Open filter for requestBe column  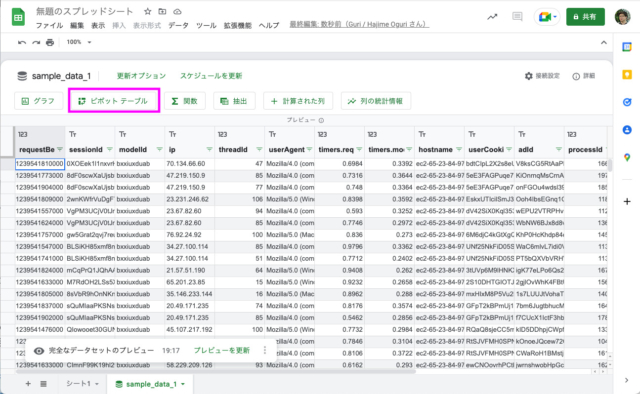pos(60,149)
